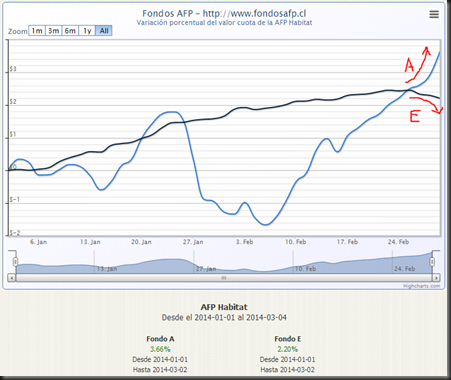Select the 3m zoom button
This screenshot has height=380, width=451.
tap(53, 31)
